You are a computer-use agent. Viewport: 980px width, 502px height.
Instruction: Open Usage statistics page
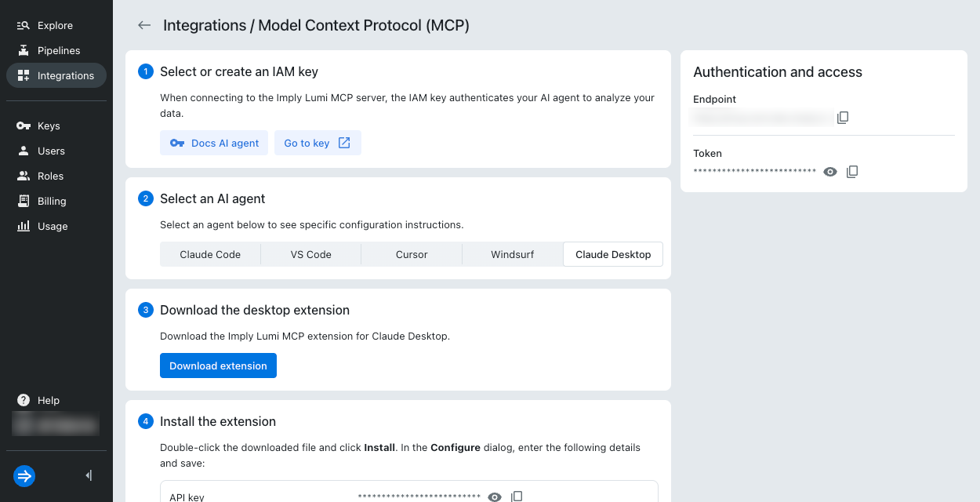(x=53, y=226)
